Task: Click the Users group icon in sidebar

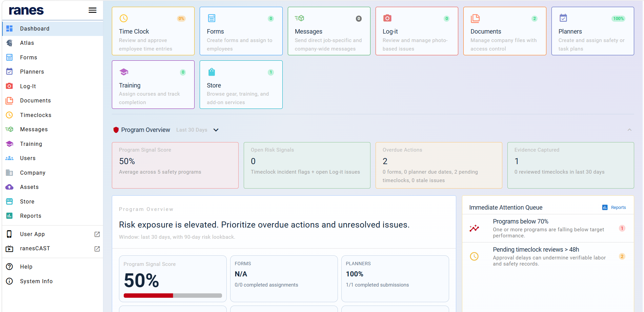Action: (9, 158)
